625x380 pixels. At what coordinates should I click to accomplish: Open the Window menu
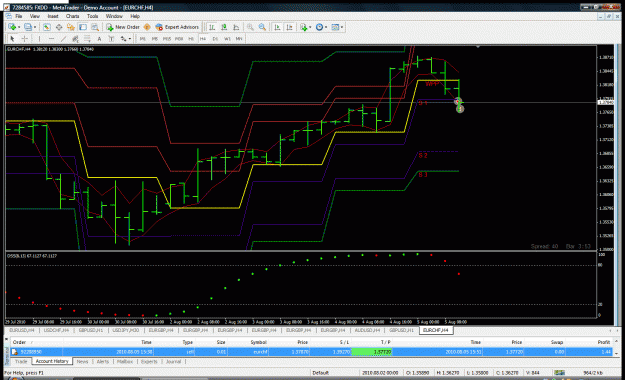(x=114, y=16)
